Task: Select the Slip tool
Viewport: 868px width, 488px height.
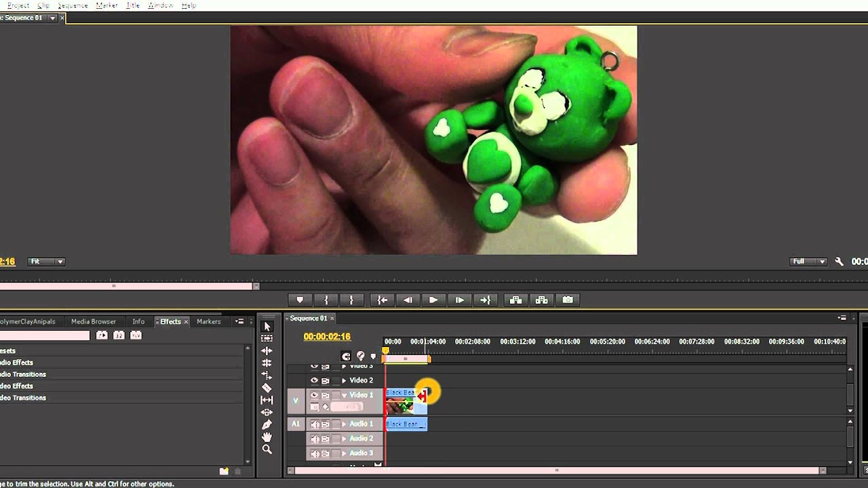Action: (x=267, y=400)
